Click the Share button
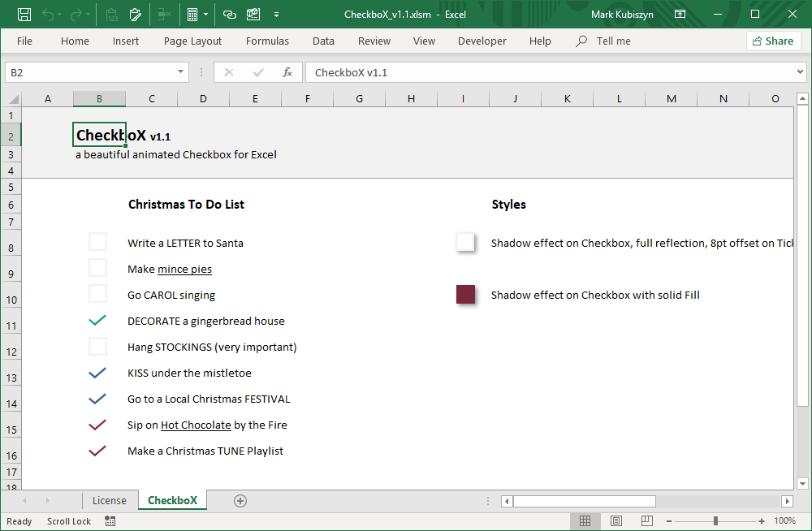The width and height of the screenshot is (812, 531). pos(771,41)
